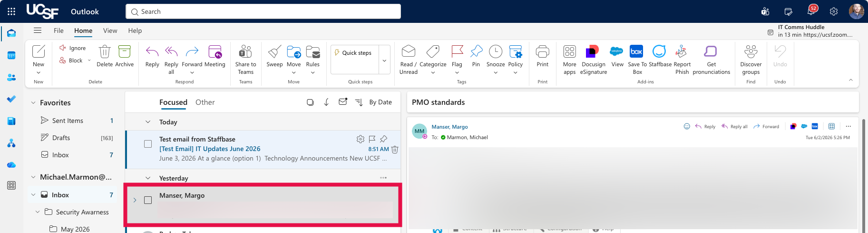Click Forward in the reading pane
This screenshot has height=233, width=868.
pos(766,126)
